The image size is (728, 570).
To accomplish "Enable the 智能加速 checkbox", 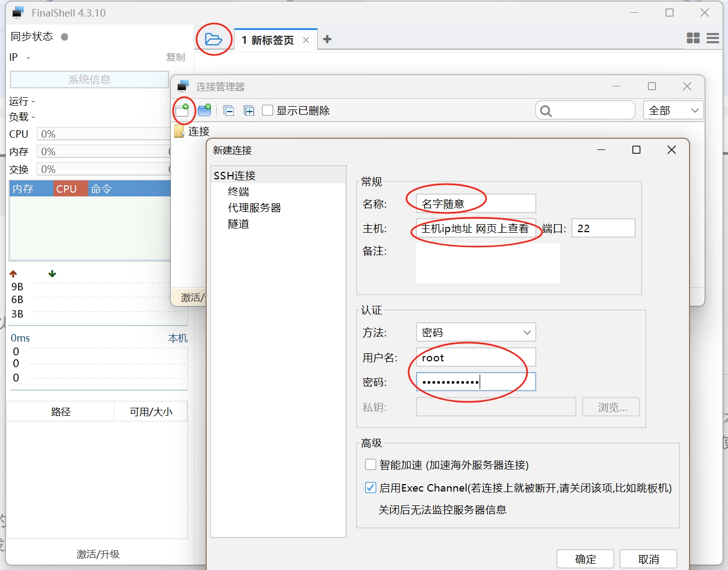I will 370,464.
